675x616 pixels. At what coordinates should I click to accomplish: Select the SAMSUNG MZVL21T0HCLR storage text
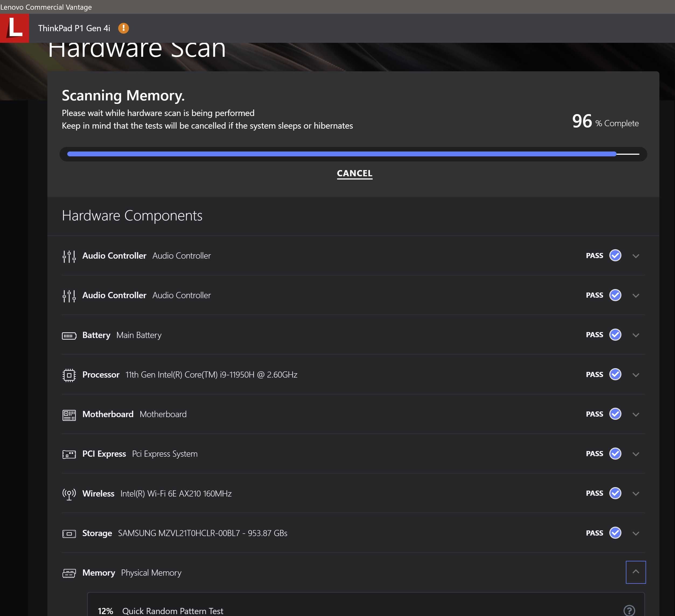pos(202,533)
